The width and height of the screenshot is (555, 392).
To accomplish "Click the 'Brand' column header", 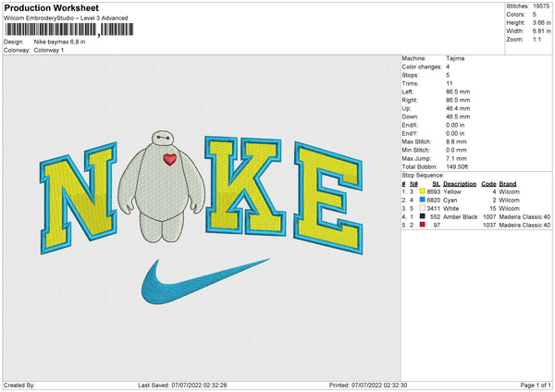I will pyautogui.click(x=508, y=184).
